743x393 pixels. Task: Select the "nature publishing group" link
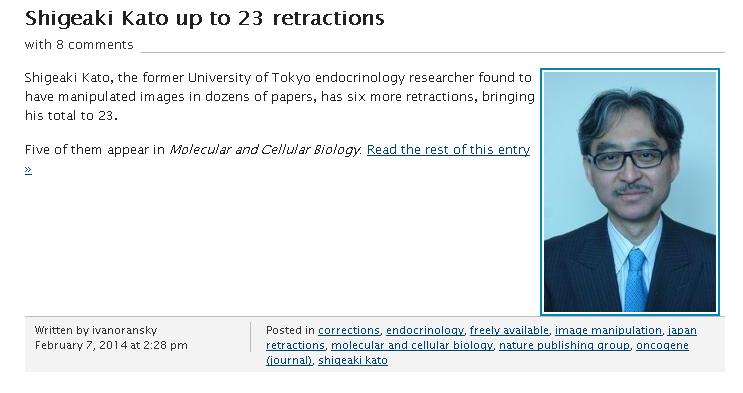pos(564,345)
